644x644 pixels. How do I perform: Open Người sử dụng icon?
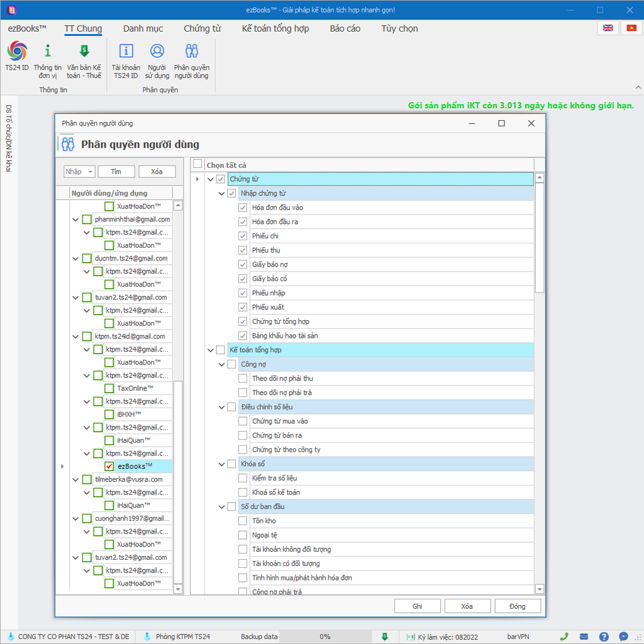pyautogui.click(x=157, y=52)
